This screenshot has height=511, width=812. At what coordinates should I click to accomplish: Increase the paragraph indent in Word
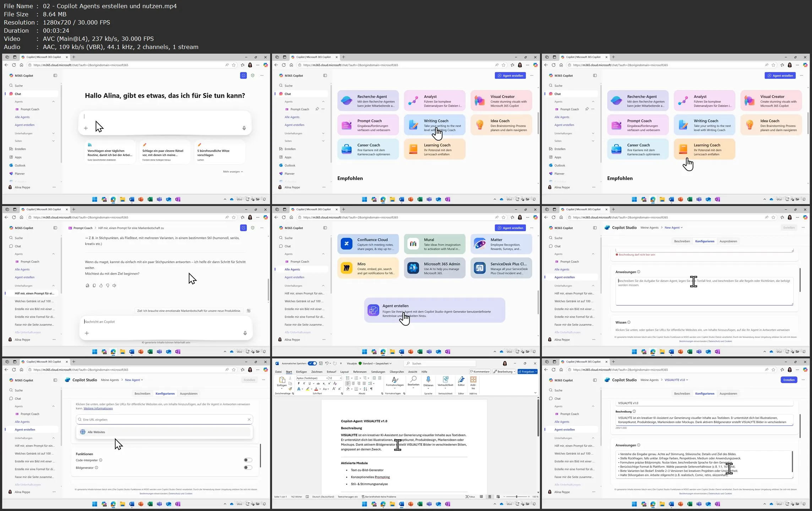[x=380, y=378]
